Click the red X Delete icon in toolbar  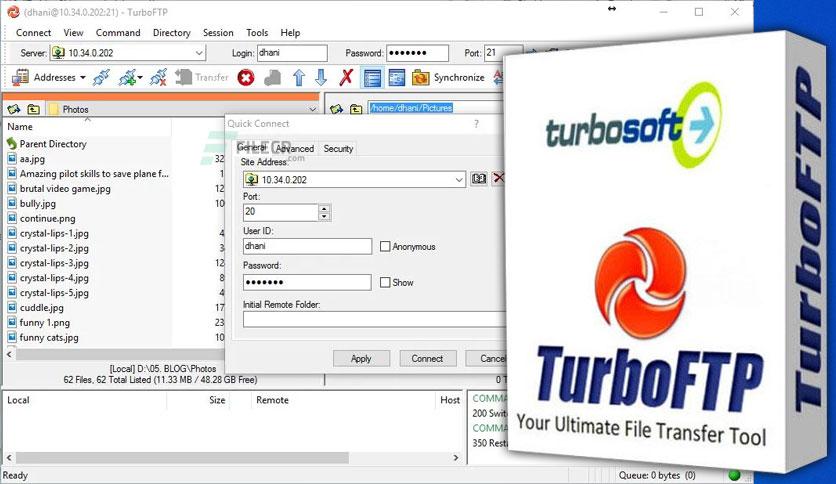click(346, 77)
